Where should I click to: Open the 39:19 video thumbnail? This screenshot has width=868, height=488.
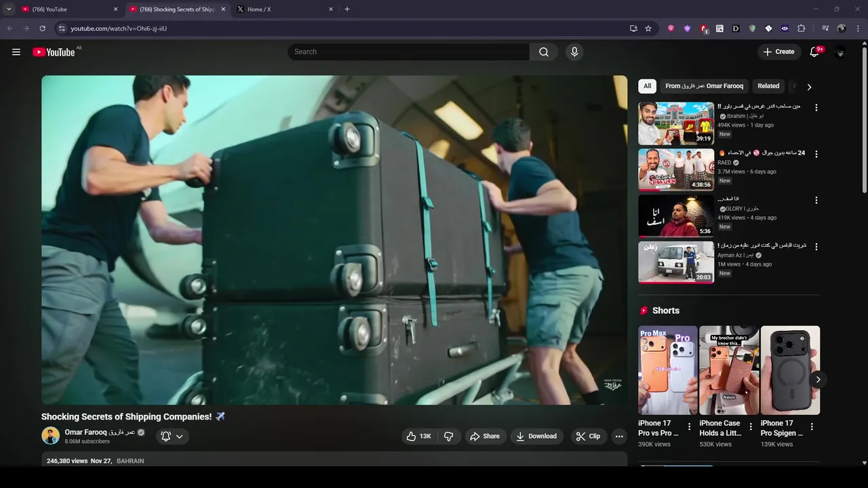point(676,123)
